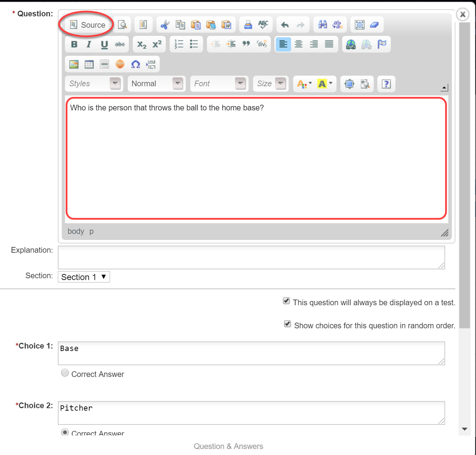The height and width of the screenshot is (455, 476).
Task: Disable showing choices in random order
Action: point(287,324)
